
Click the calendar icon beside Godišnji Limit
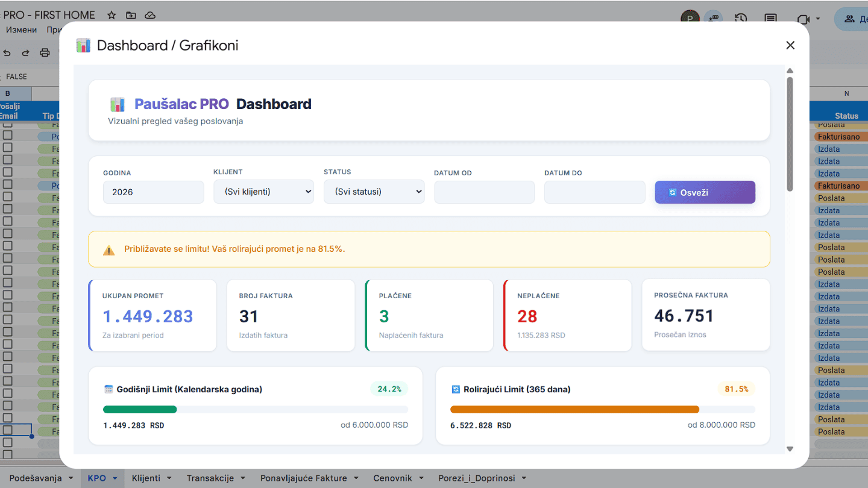click(x=108, y=389)
